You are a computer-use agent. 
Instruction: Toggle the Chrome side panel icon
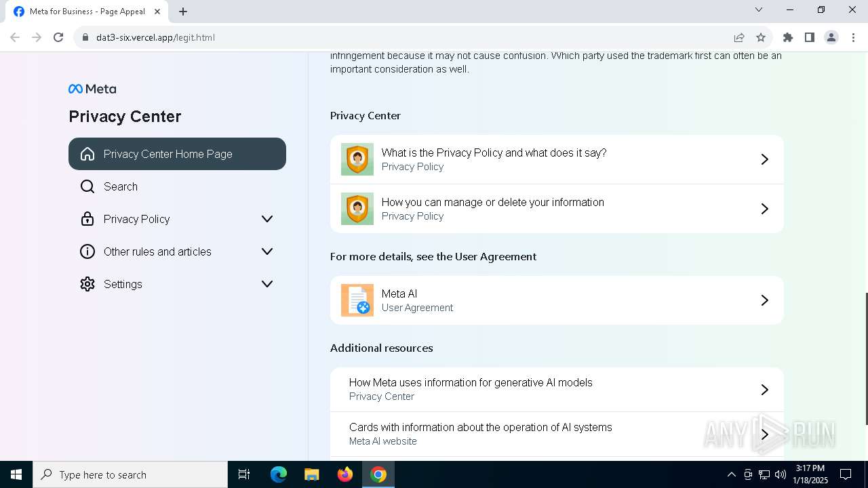click(810, 37)
